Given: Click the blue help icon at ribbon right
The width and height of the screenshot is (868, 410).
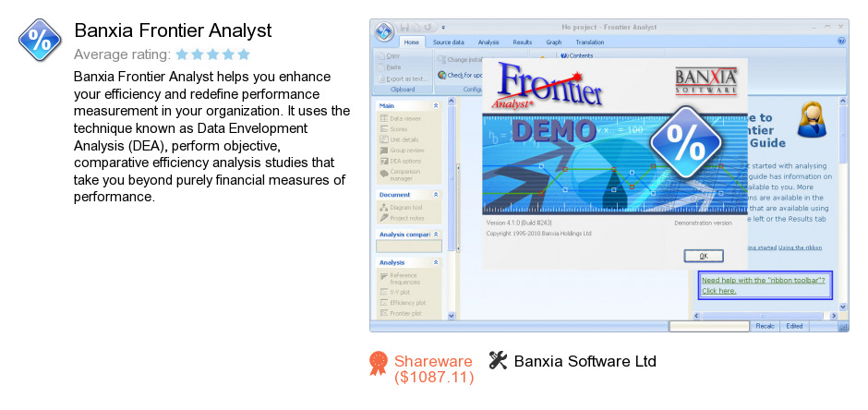Looking at the screenshot, I should pyautogui.click(x=841, y=41).
